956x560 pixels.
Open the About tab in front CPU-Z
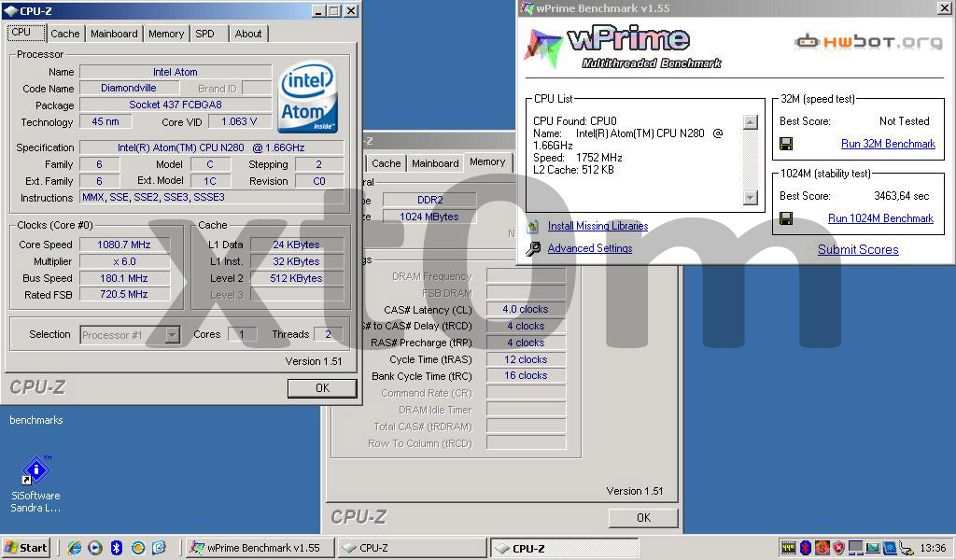pyautogui.click(x=248, y=34)
